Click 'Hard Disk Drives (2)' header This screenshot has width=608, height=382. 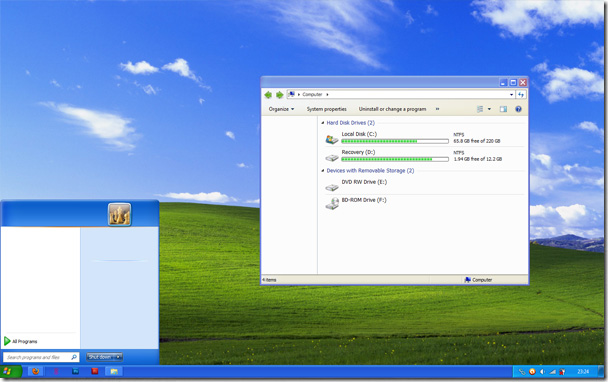pyautogui.click(x=351, y=123)
